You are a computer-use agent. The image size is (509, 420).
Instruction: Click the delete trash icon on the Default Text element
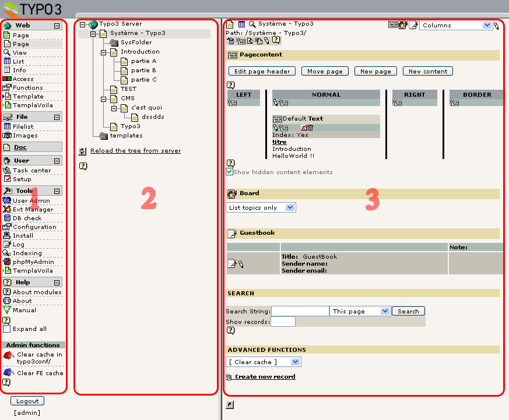pos(310,128)
